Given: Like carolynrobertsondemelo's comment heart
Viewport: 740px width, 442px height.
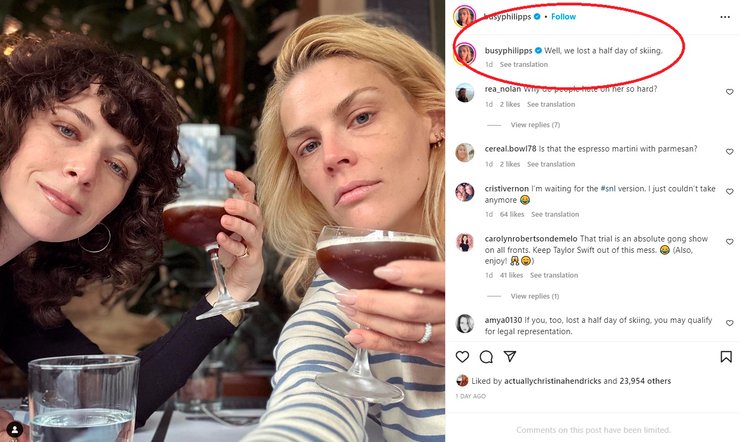Looking at the screenshot, I should click(730, 242).
